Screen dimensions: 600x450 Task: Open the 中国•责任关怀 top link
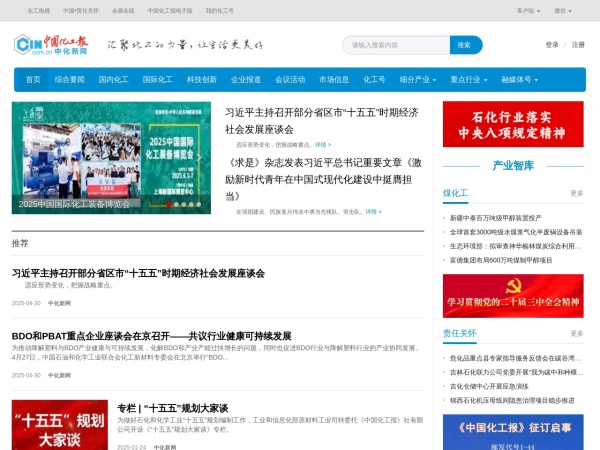point(81,11)
